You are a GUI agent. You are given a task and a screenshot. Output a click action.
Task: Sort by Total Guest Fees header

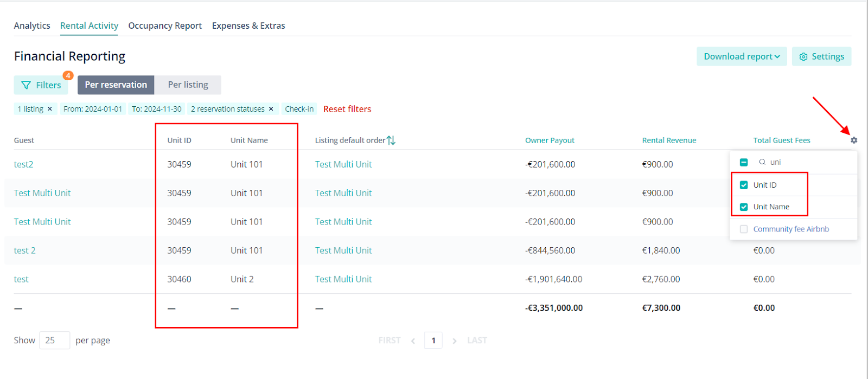point(782,140)
